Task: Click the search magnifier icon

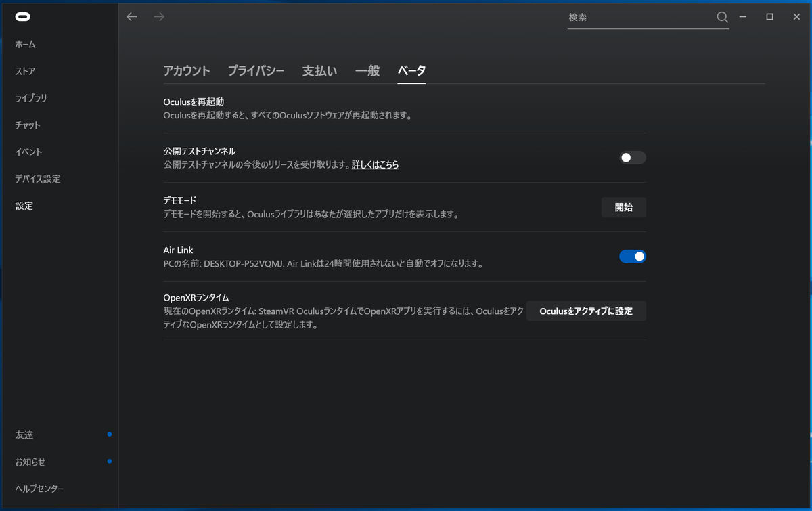Action: coord(722,17)
